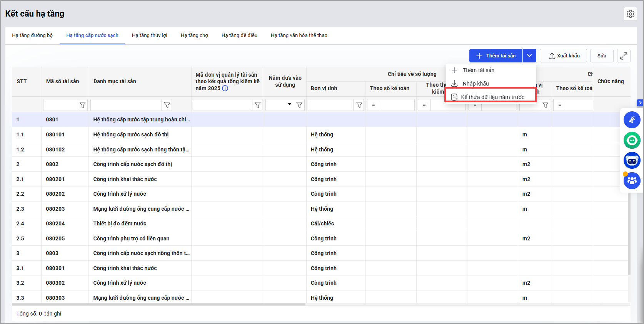The height and width of the screenshot is (324, 644).
Task: Switch to Hạ tầng thủy lợi tab
Action: tap(149, 35)
